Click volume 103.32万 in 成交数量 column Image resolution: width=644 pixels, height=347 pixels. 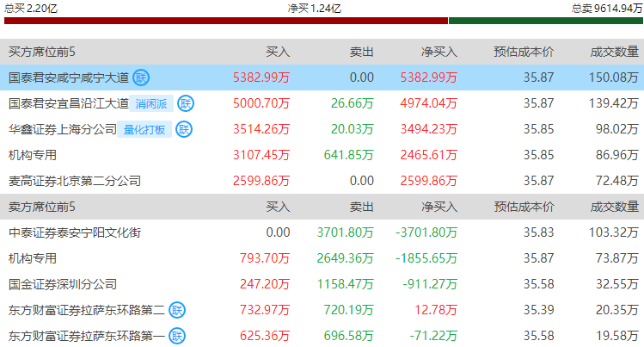[x=614, y=232]
